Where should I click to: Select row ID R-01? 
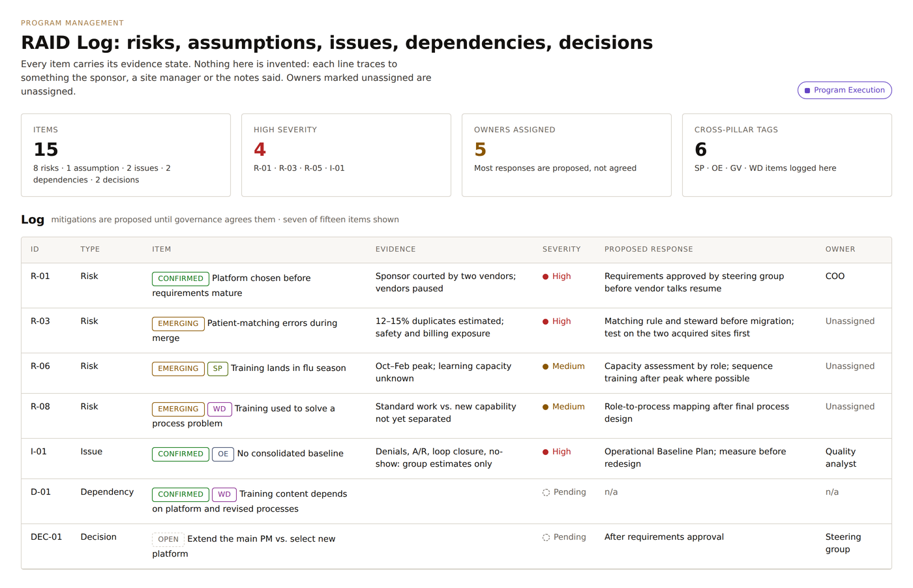tap(40, 276)
